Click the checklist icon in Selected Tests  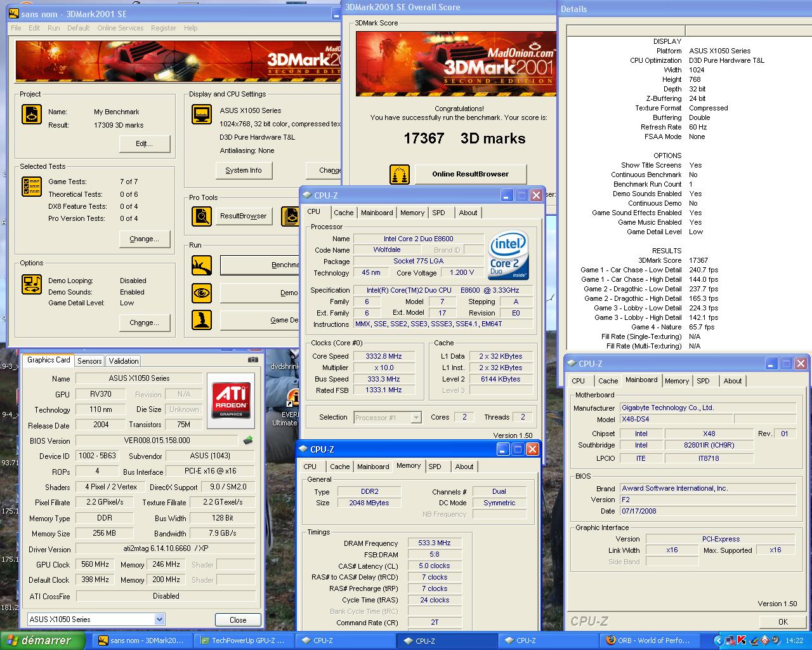[x=32, y=187]
